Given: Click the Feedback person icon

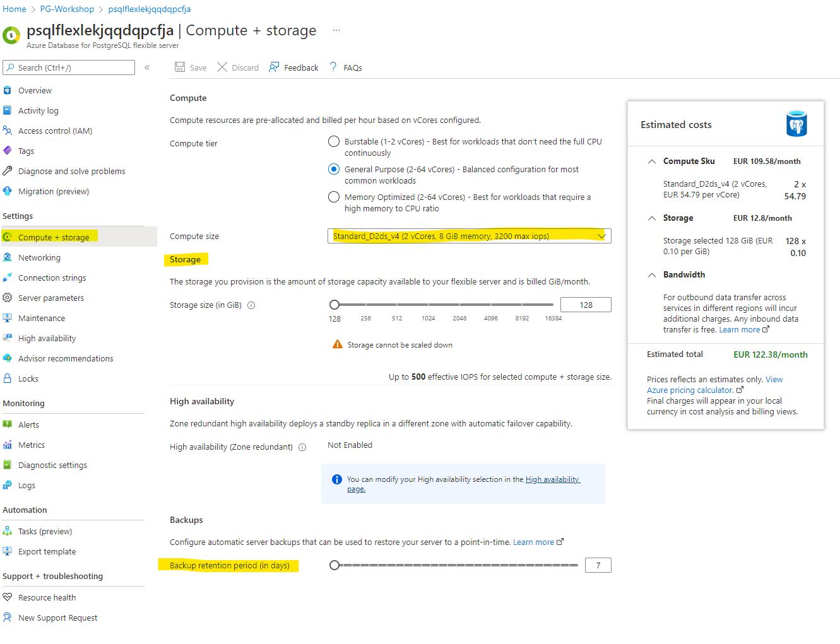Looking at the screenshot, I should click(274, 67).
